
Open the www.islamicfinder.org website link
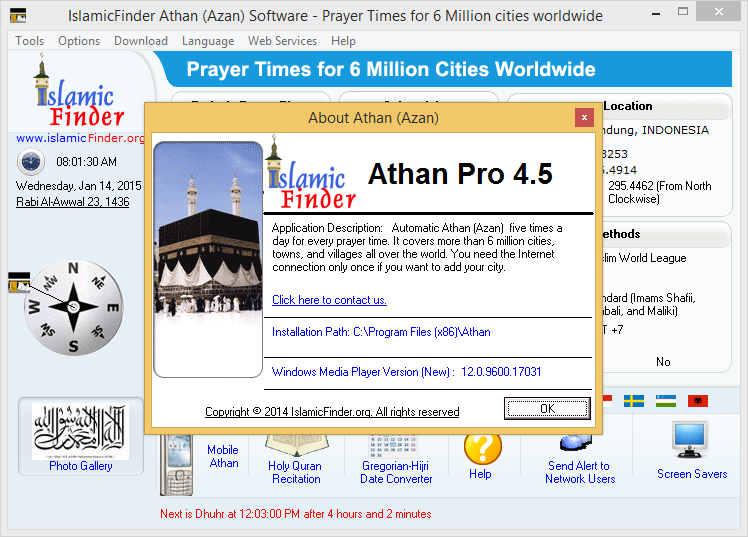[80, 138]
